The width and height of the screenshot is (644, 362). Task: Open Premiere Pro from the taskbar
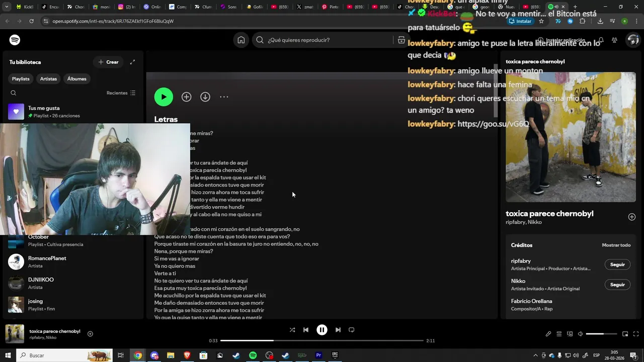pos(318,355)
